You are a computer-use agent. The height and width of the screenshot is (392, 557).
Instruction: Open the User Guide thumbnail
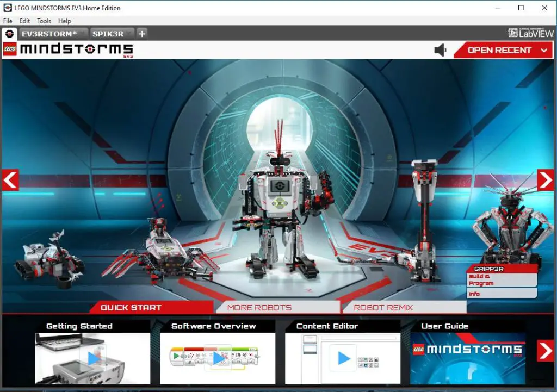click(468, 358)
